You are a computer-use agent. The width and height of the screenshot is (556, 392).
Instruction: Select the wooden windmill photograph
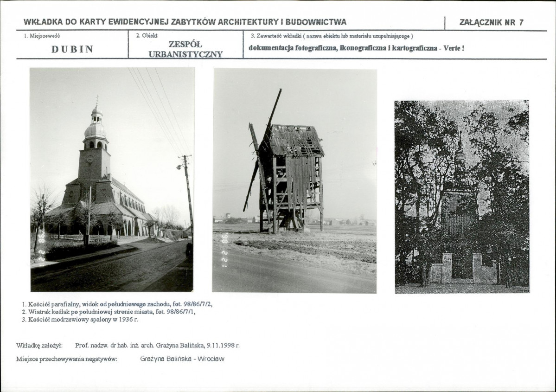pyautogui.click(x=294, y=181)
